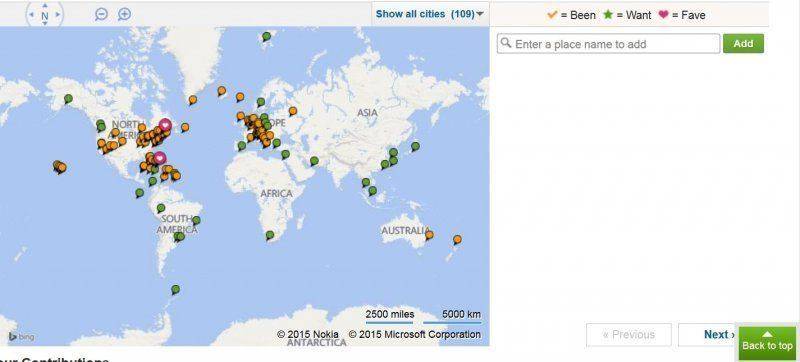Image resolution: width=800 pixels, height=362 pixels.
Task: Click the Back to top button
Action: [767, 343]
